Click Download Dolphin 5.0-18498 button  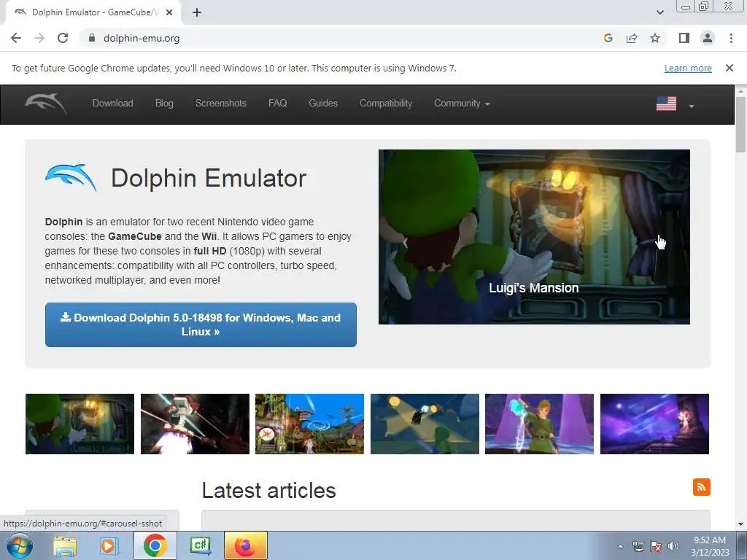click(x=201, y=324)
